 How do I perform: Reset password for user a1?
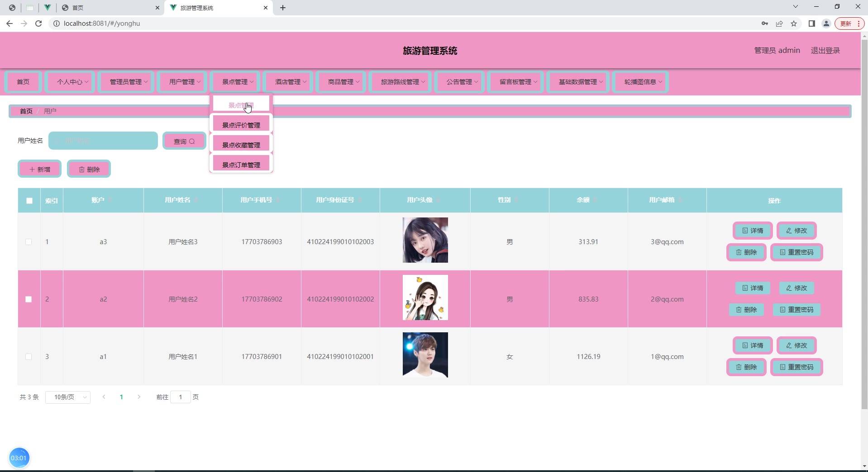796,367
